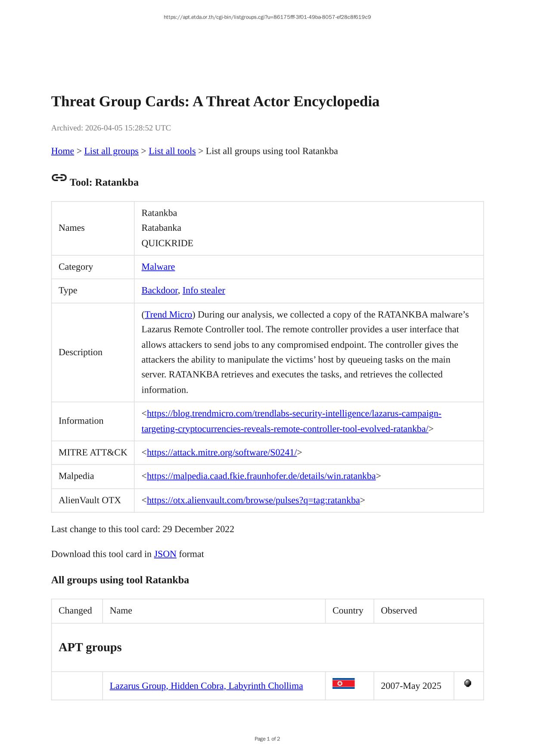535x756 pixels.
Task: Click the Changed column header
Action: [75, 610]
